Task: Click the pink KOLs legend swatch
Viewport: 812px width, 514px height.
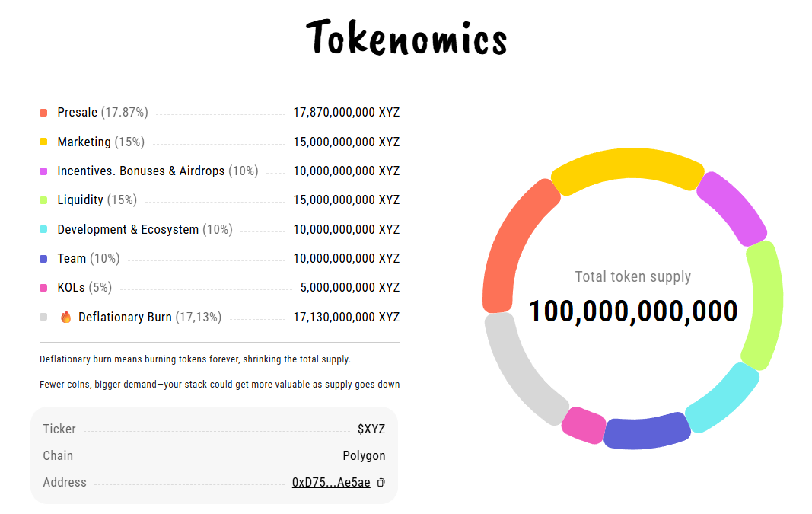Action: pos(43,287)
